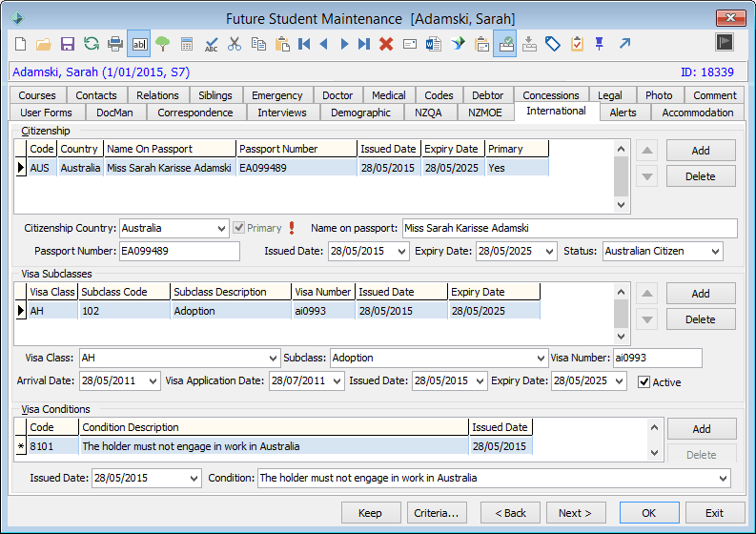Expand the visa Condition dropdown
Image resolution: width=756 pixels, height=534 pixels.
(724, 478)
